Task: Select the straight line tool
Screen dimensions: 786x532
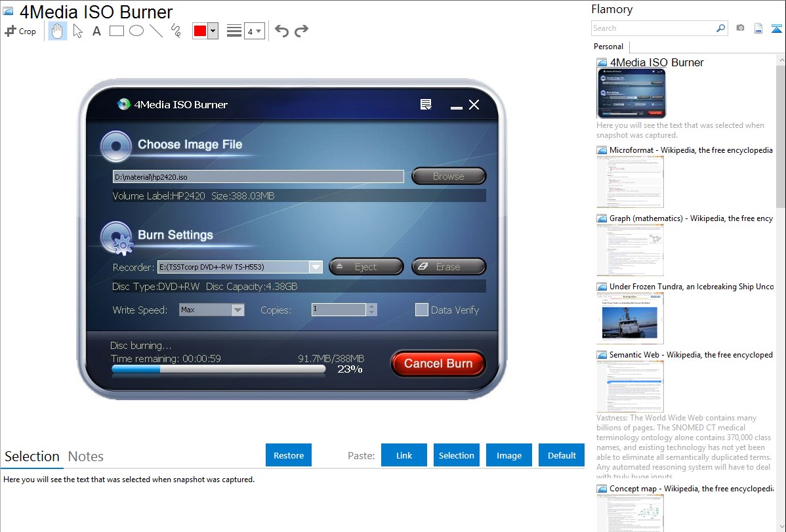Action: point(156,31)
